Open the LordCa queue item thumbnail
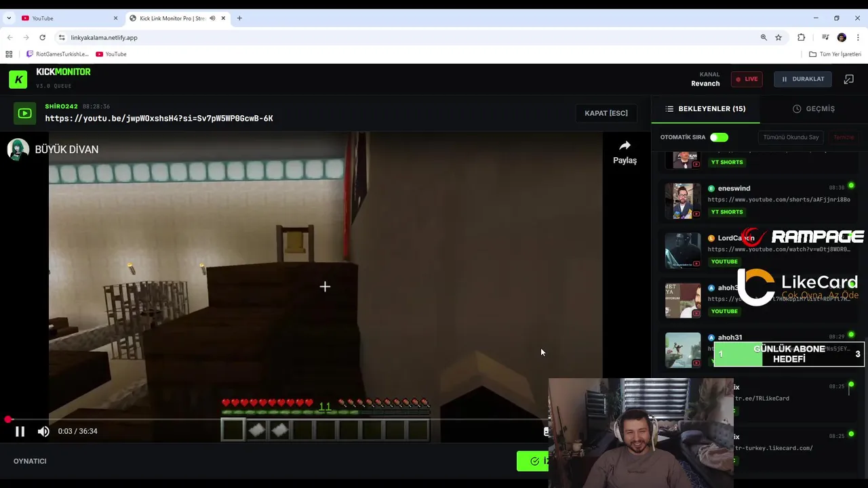Viewport: 868px width, 488px height. tap(683, 250)
